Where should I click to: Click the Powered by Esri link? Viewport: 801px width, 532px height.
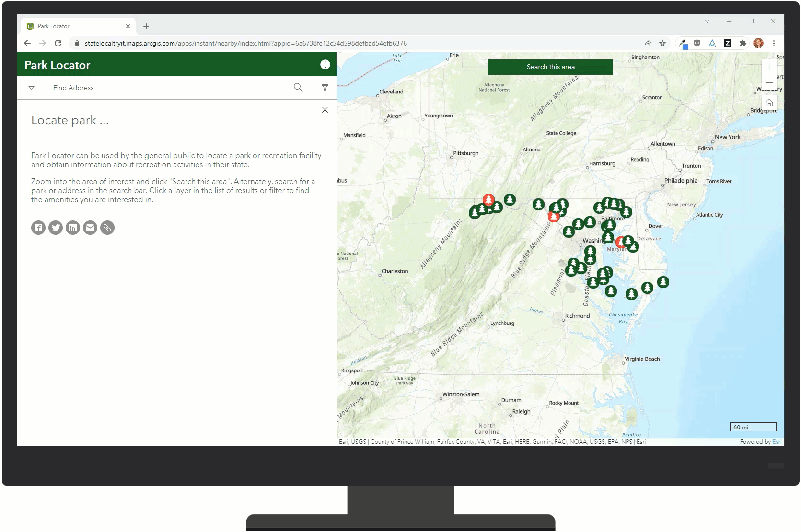click(777, 441)
